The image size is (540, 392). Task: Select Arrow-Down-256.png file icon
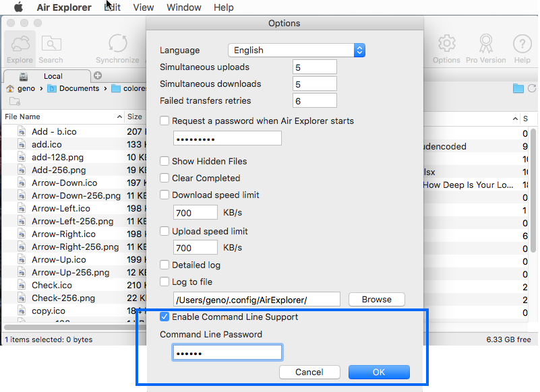(x=22, y=195)
